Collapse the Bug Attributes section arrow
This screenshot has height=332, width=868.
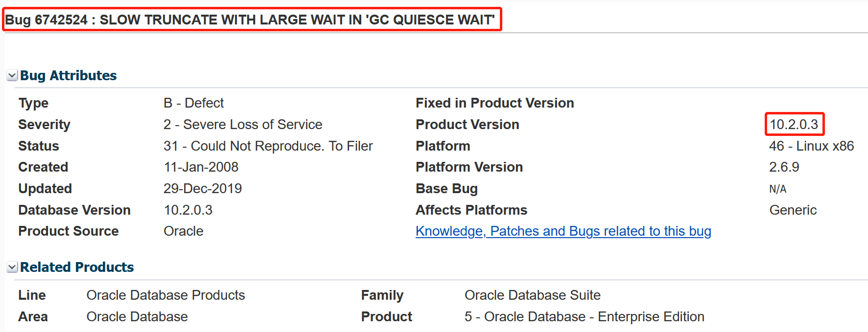coord(12,76)
